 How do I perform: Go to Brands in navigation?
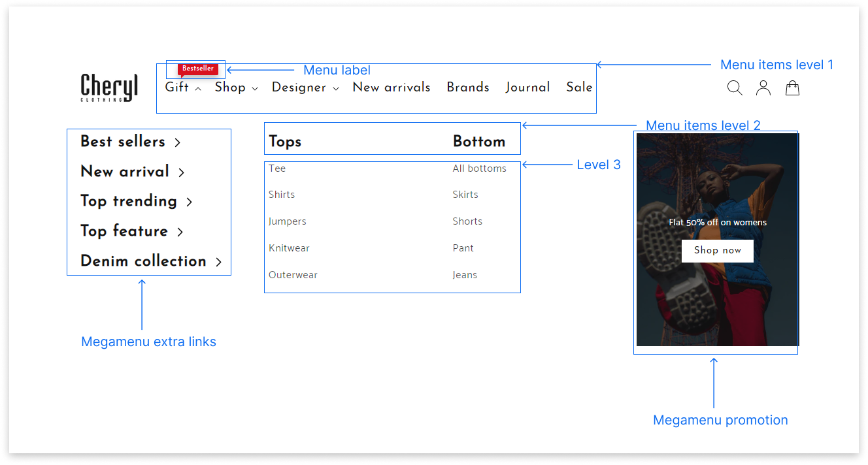point(468,88)
